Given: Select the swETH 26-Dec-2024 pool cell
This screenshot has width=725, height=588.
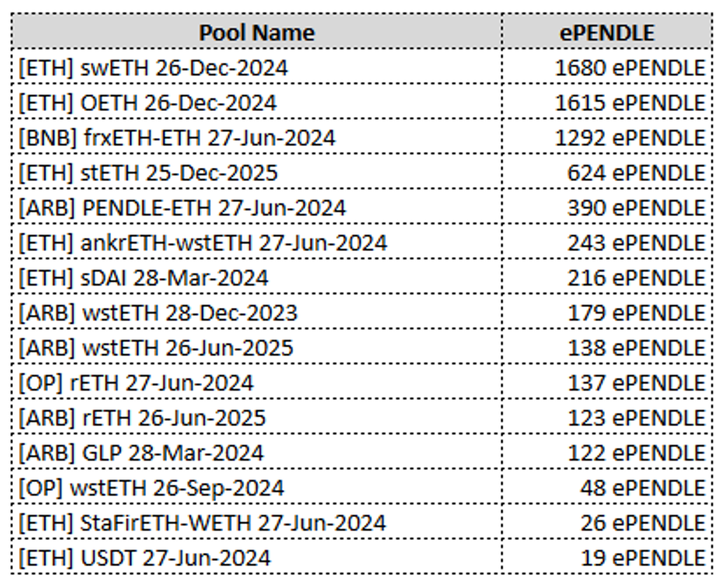Looking at the screenshot, I should pyautogui.click(x=153, y=68).
